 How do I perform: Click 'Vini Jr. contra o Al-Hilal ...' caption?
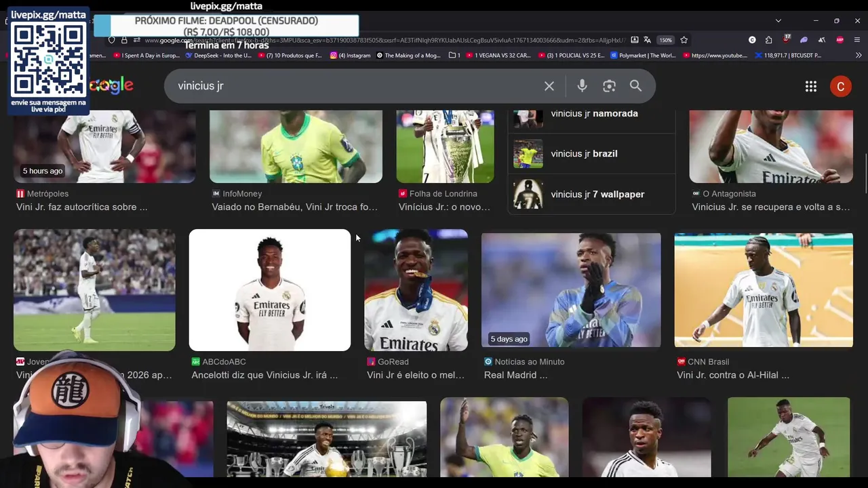point(733,375)
